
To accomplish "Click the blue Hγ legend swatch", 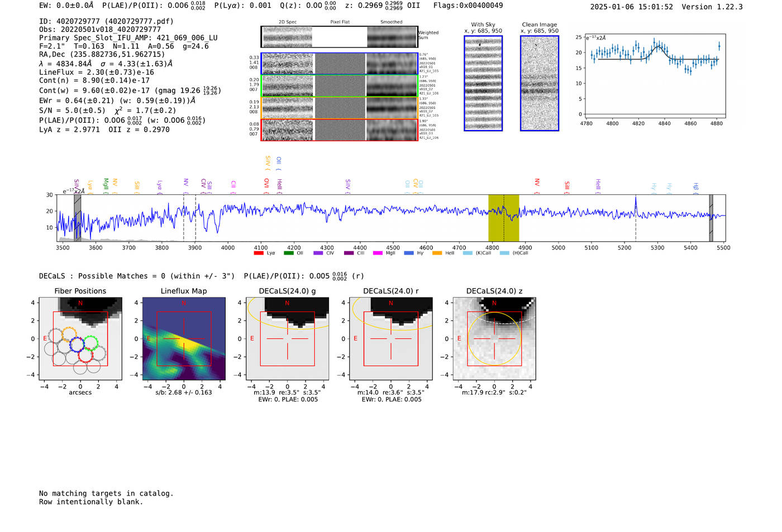I will (409, 253).
